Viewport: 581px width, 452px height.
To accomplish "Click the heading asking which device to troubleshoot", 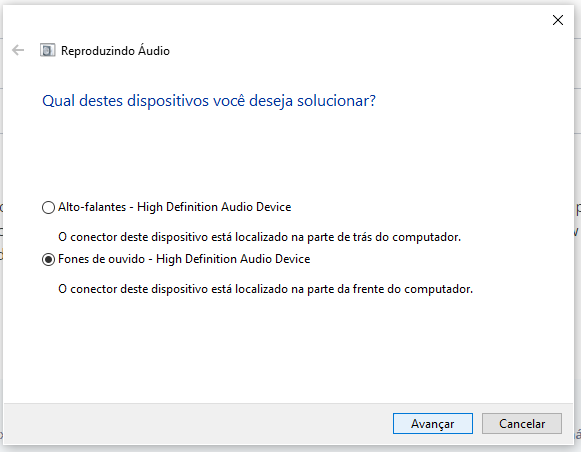I will pyautogui.click(x=209, y=101).
